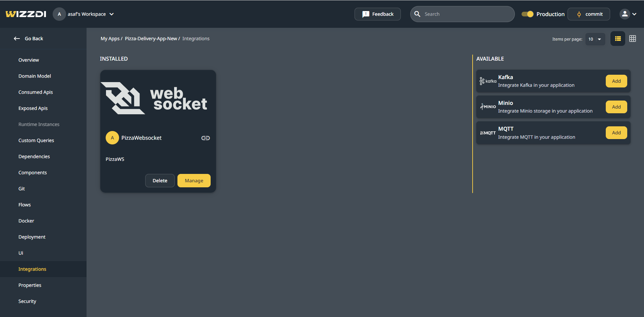The image size is (644, 317).
Task: Go to Deployment section
Action: (x=32, y=237)
